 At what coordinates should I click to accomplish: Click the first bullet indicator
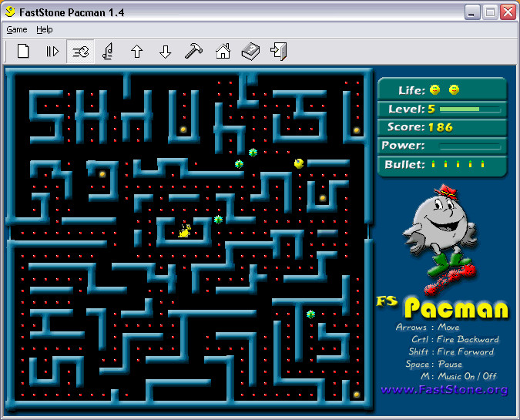[x=433, y=164]
